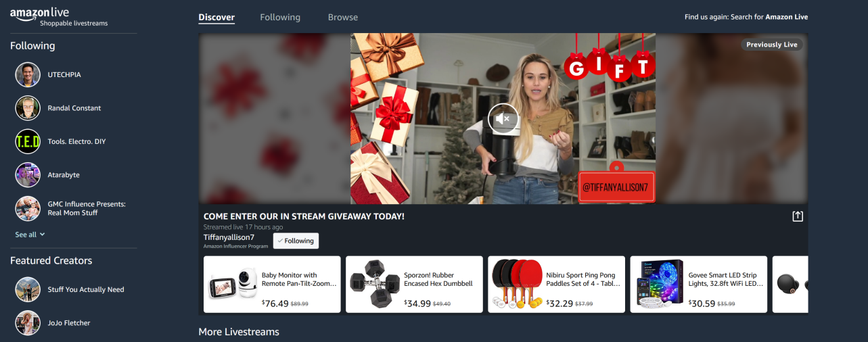Image resolution: width=868 pixels, height=342 pixels.
Task: Open Stuff You Actually Need avatar
Action: pyautogui.click(x=28, y=289)
